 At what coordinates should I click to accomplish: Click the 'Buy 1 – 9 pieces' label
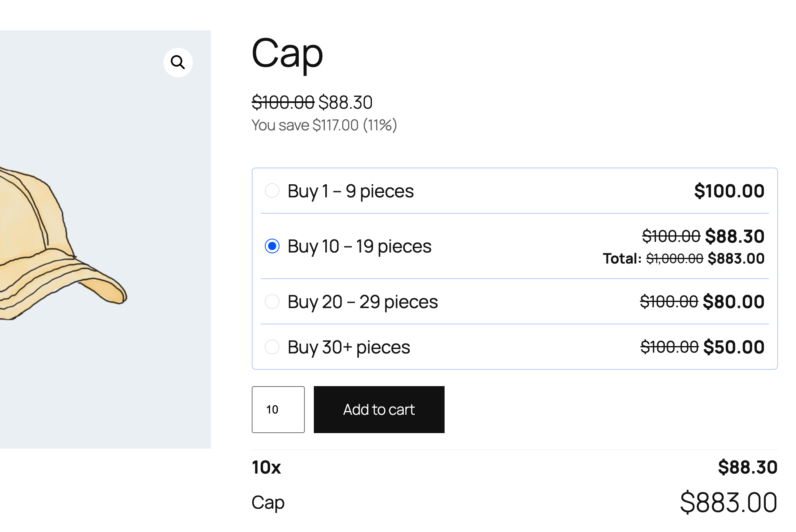351,191
